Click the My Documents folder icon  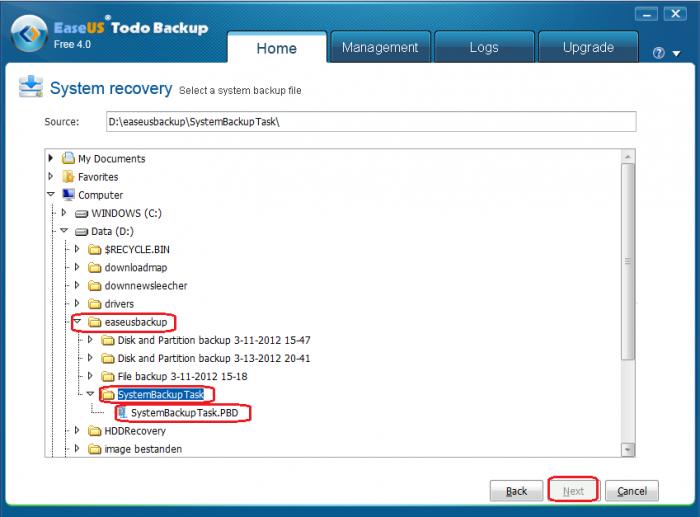click(68, 158)
